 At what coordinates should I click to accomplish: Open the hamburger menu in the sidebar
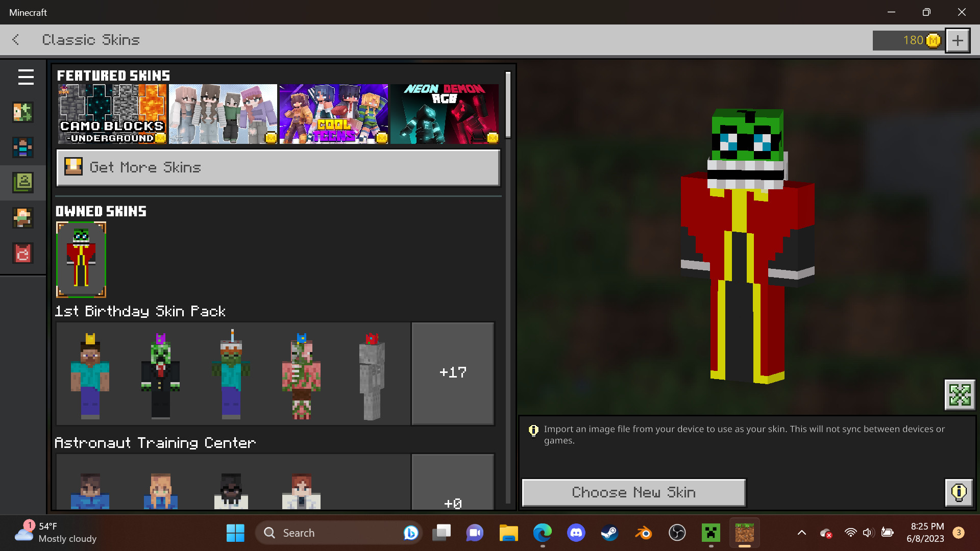(x=25, y=77)
